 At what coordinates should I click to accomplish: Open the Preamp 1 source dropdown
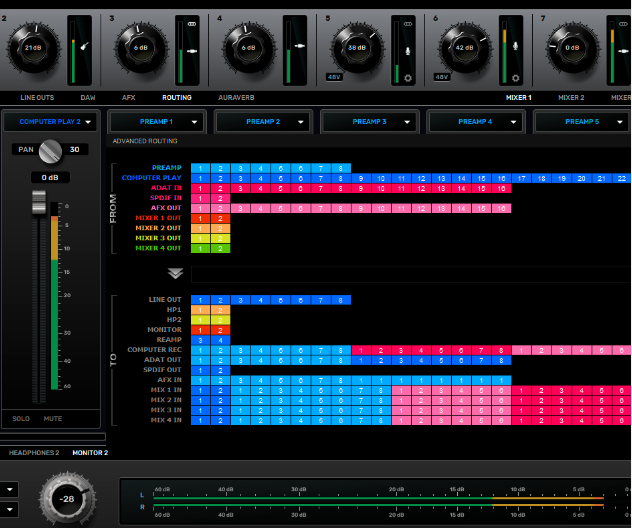pos(158,122)
